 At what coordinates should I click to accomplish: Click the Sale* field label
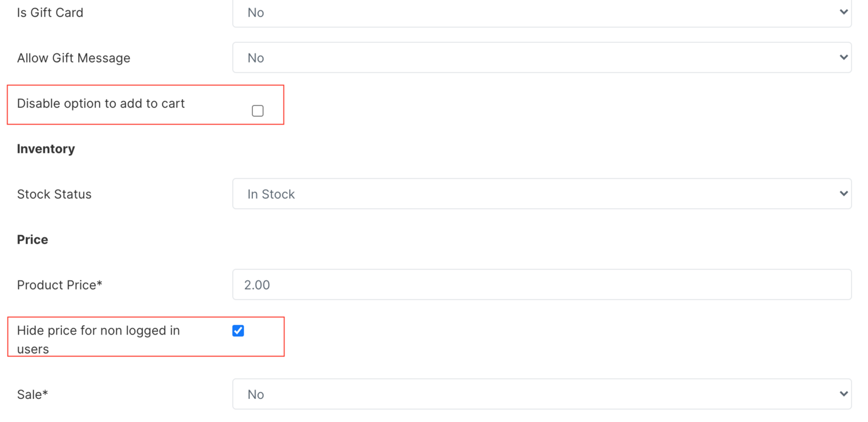32,394
